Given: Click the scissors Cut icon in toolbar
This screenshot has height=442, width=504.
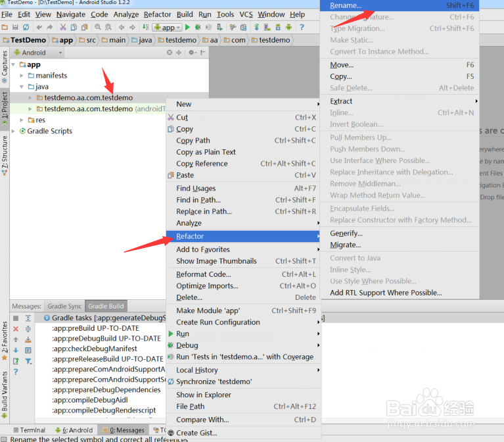Looking at the screenshot, I should (63, 28).
